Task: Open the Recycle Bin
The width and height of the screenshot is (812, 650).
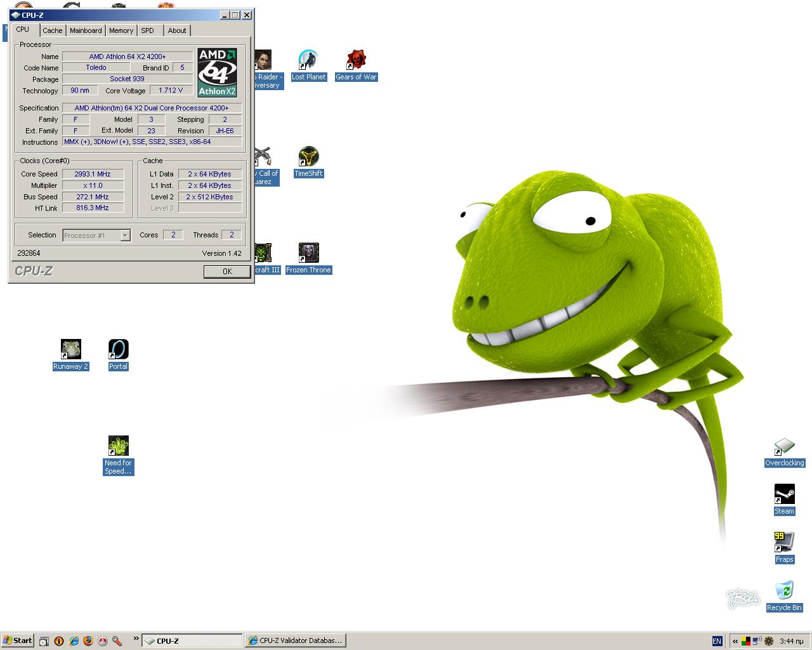Action: coord(784,597)
